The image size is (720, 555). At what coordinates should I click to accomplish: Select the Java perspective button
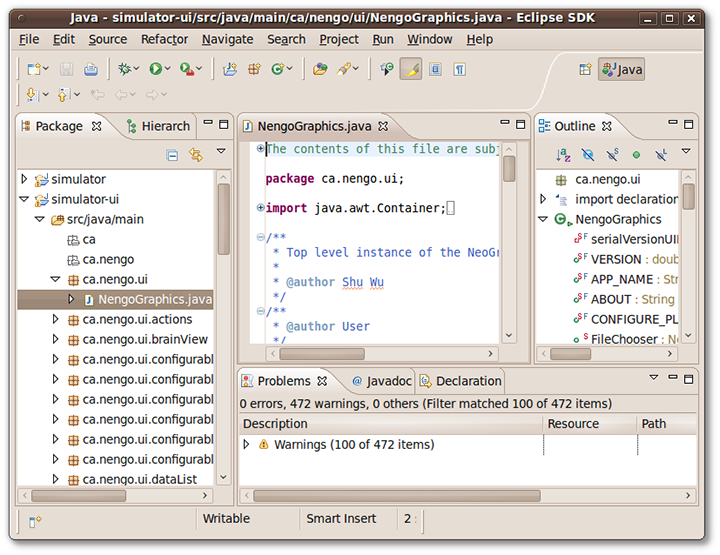(x=622, y=69)
